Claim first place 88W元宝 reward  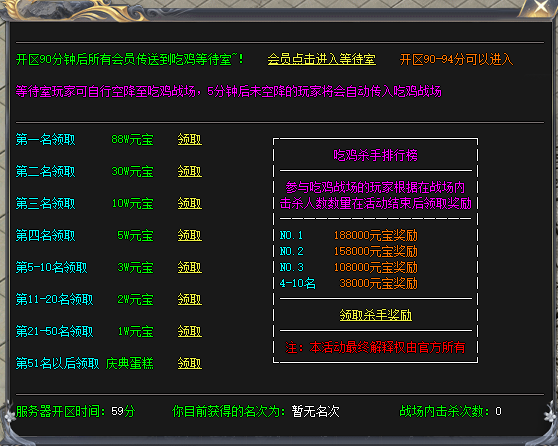pyautogui.click(x=190, y=140)
